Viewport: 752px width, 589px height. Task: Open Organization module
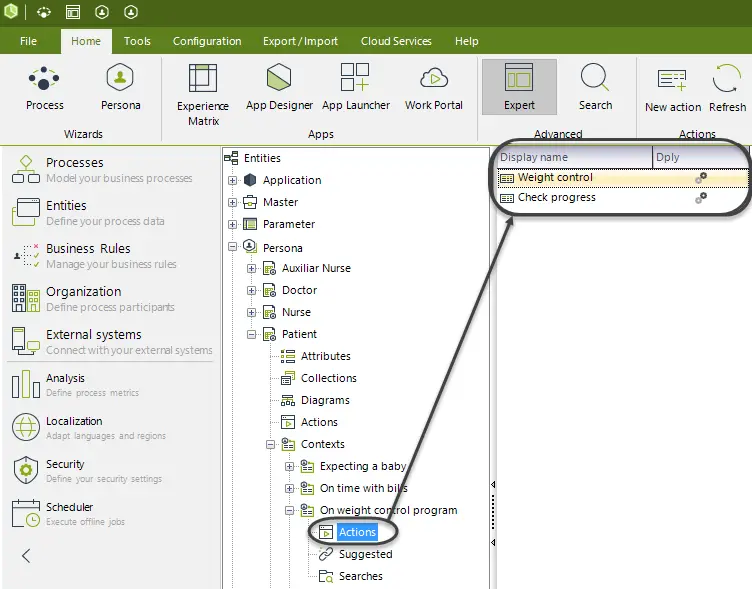click(94, 298)
